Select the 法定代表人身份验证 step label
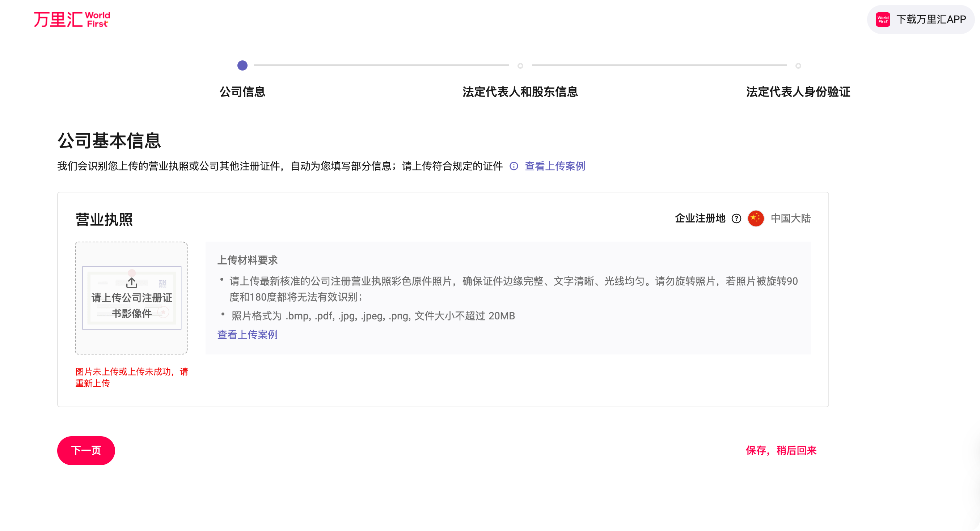This screenshot has width=980, height=531. tap(798, 92)
